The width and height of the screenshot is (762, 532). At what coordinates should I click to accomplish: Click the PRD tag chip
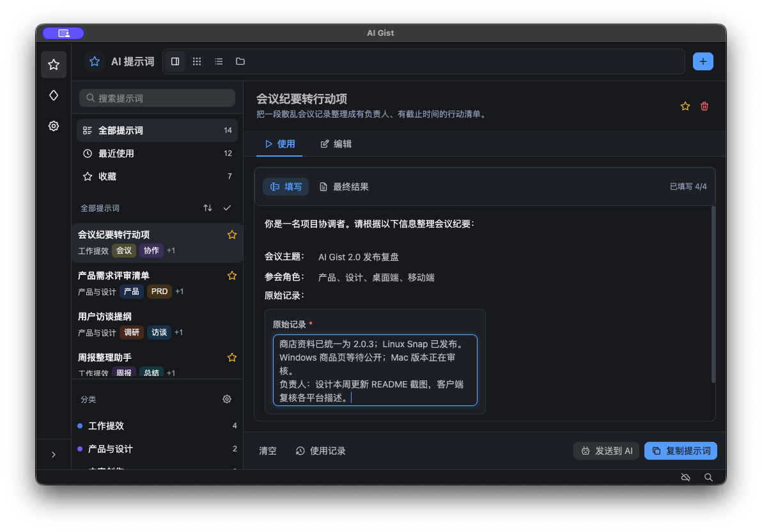point(159,292)
